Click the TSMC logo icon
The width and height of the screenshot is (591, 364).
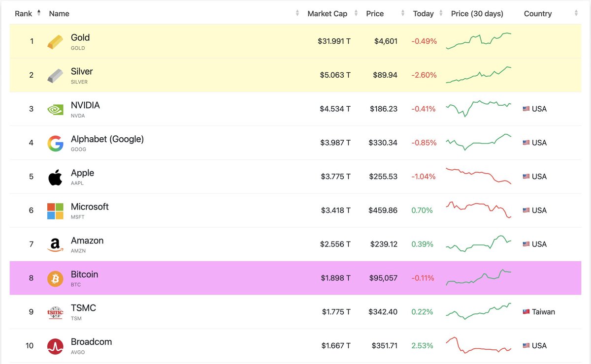tap(55, 311)
